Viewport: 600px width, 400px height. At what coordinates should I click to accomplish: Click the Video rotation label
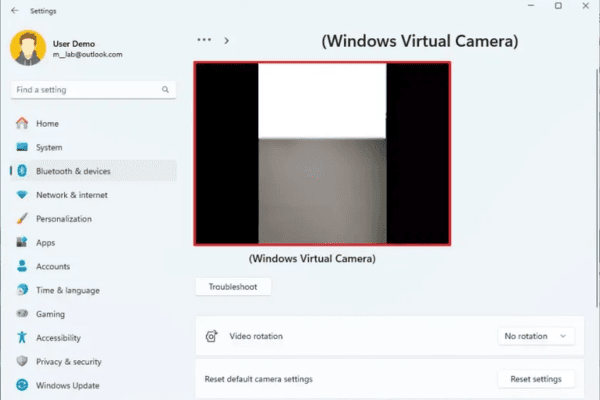[256, 336]
